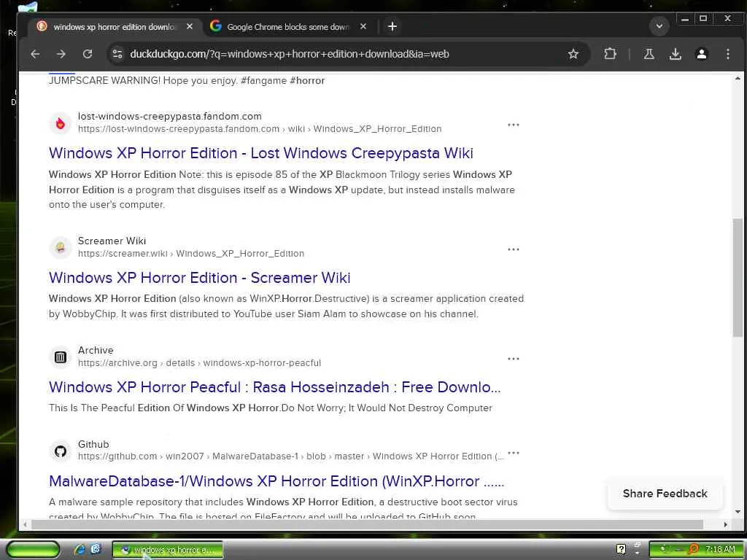Click the Share Feedback button
Viewport: 747px width, 560px height.
[665, 494]
